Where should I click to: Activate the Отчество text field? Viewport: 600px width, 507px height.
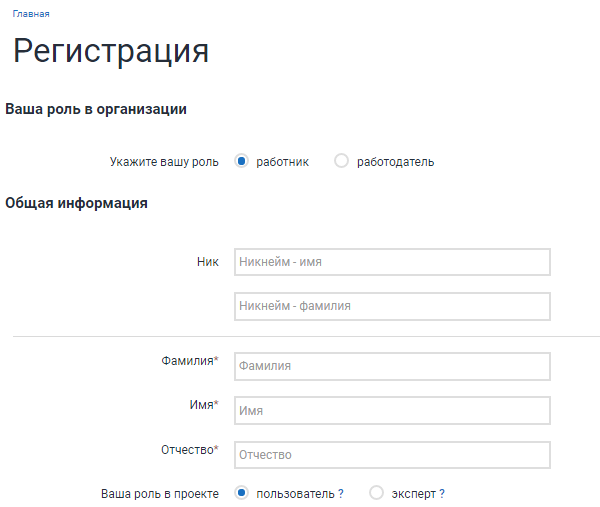pos(392,455)
